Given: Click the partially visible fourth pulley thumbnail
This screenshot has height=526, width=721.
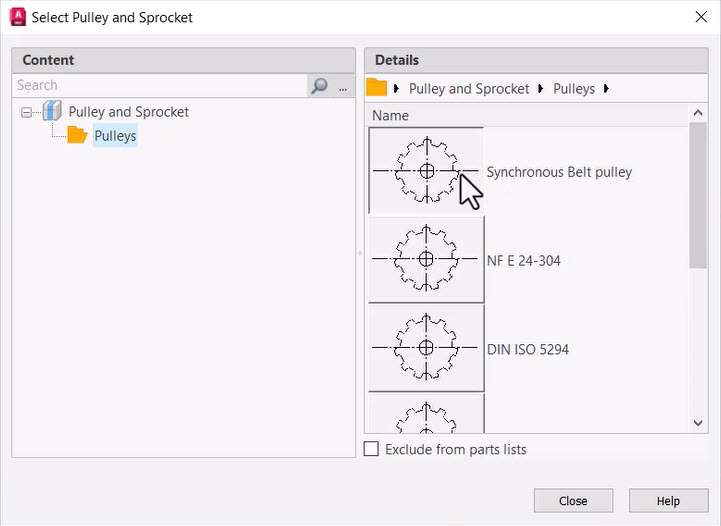Looking at the screenshot, I should [x=426, y=413].
